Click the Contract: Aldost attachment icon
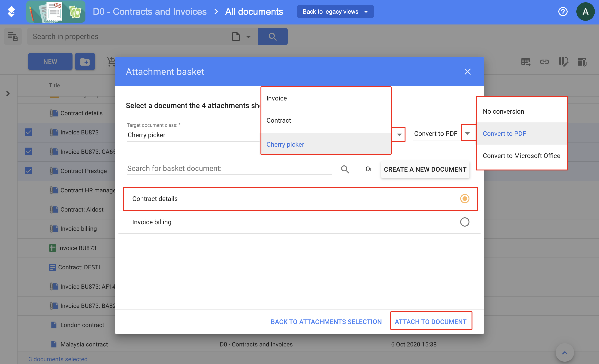The height and width of the screenshot is (364, 599). [54, 209]
